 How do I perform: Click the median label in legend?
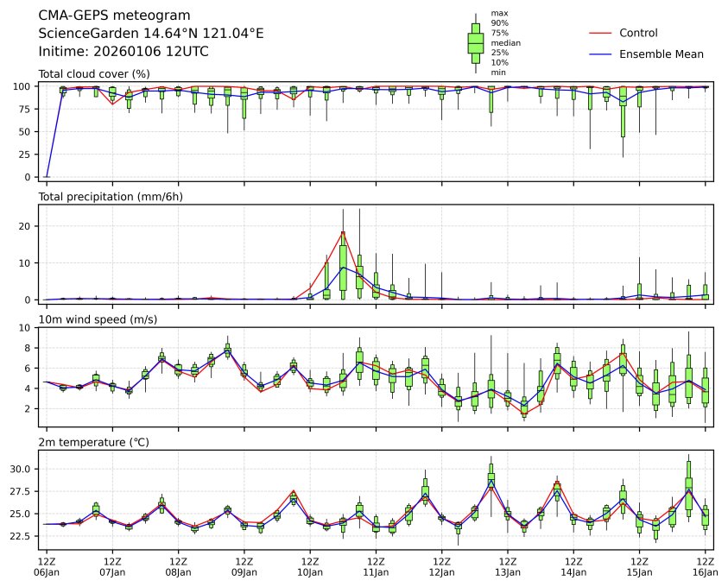click(505, 42)
